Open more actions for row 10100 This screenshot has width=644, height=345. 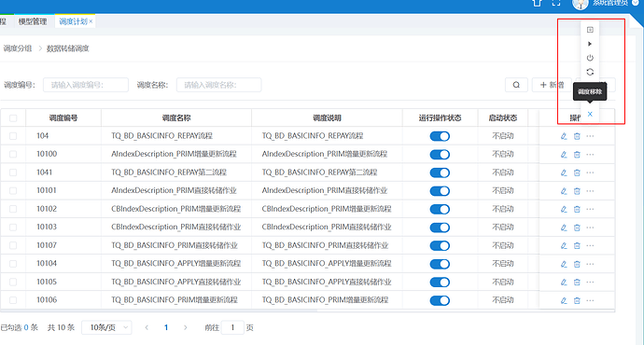590,155
